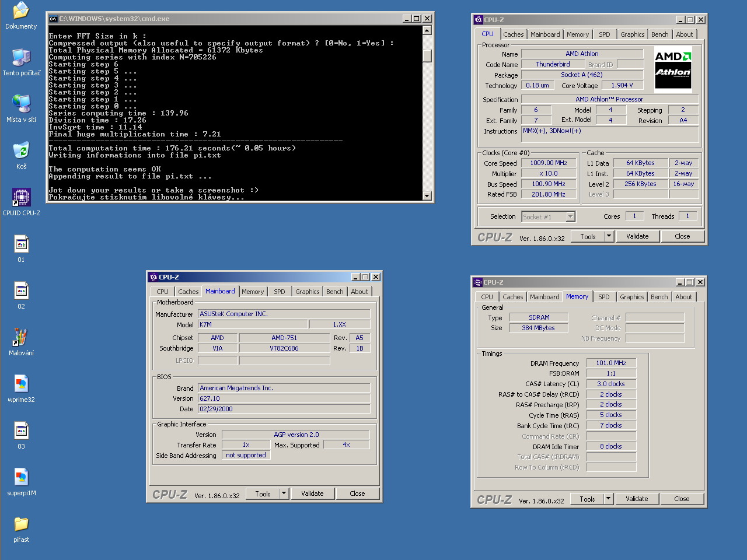
Task: Click Tools button in CPU tab window
Action: (x=588, y=236)
